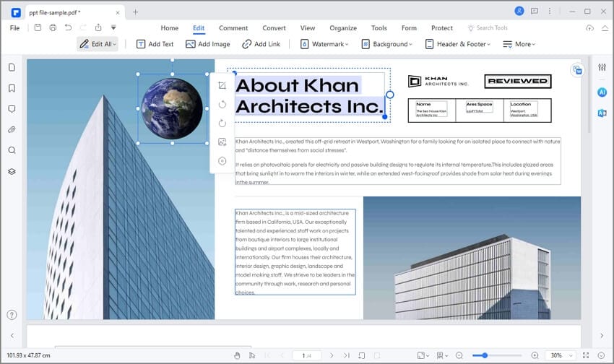Open the attachments paperclip panel
Image resolution: width=614 pixels, height=364 pixels.
(x=12, y=129)
